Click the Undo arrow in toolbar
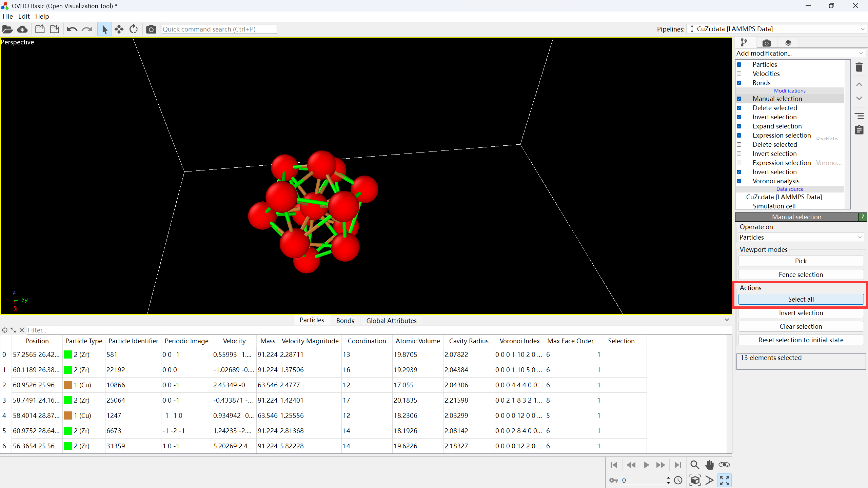868x488 pixels. (x=72, y=29)
